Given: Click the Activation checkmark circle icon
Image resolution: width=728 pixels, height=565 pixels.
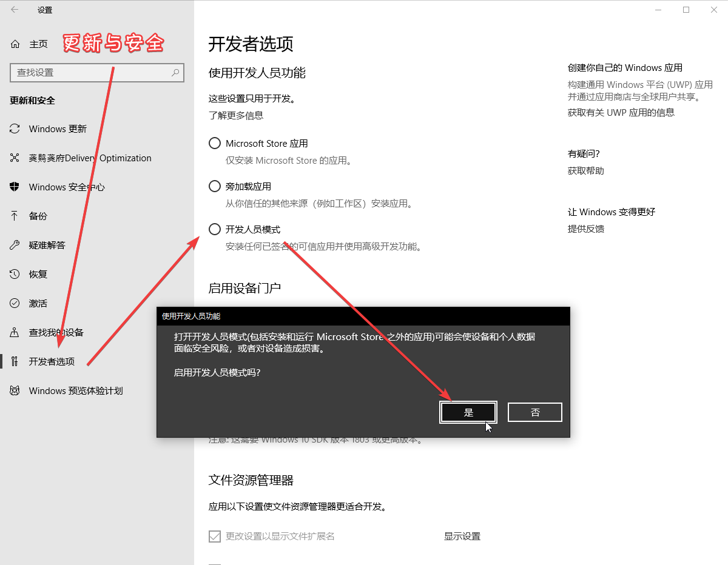Looking at the screenshot, I should tap(15, 304).
